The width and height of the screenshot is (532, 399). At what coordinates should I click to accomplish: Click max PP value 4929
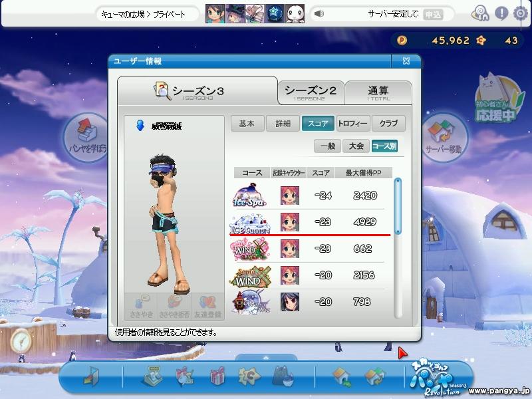coord(364,222)
